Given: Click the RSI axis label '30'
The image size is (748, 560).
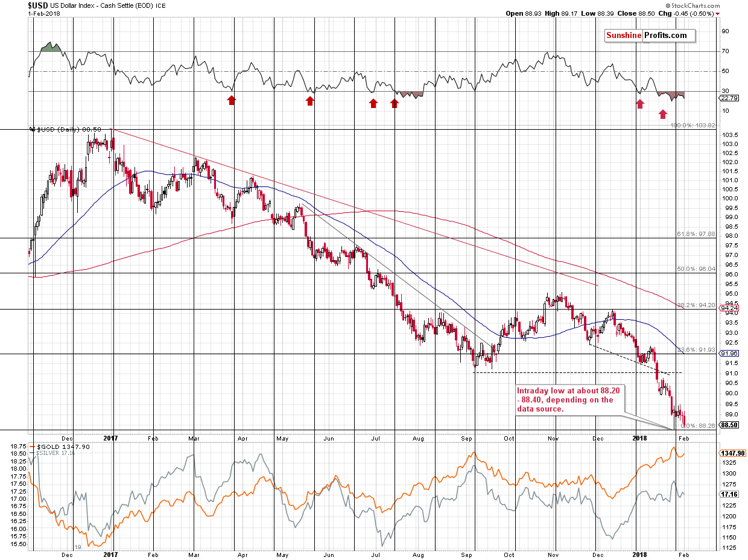Looking at the screenshot, I should click(726, 91).
